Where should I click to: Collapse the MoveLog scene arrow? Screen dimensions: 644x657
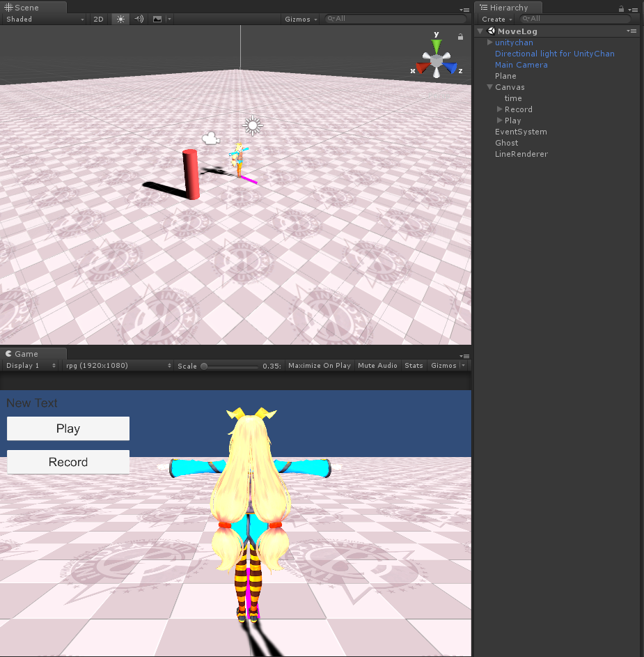click(480, 31)
